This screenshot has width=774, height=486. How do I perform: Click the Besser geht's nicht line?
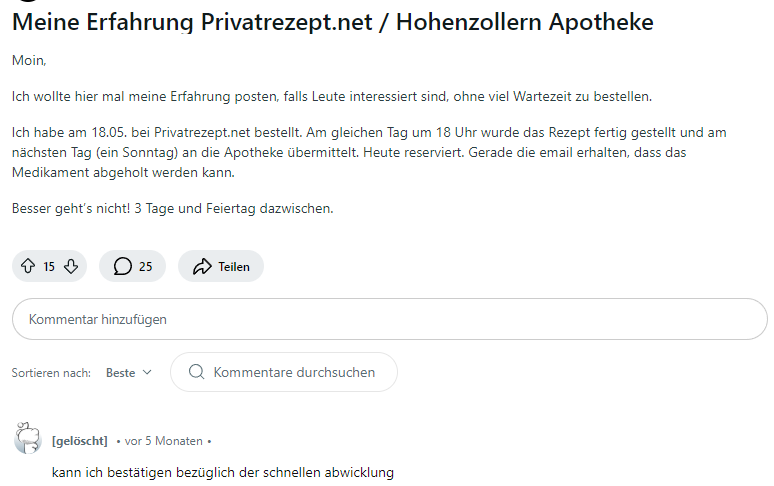(172, 209)
